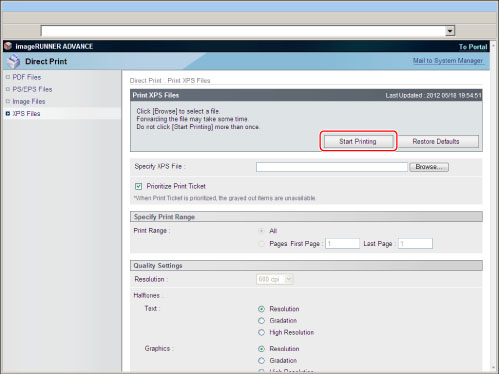Toggle the Prioritize Print Ticket checkbox
The height and width of the screenshot is (374, 499).
[x=138, y=186]
